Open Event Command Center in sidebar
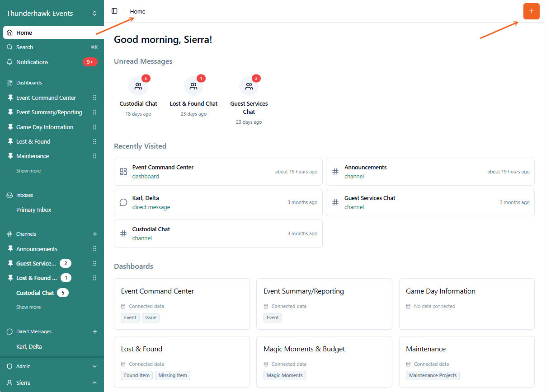Viewport: 546px width, 392px height. point(46,98)
